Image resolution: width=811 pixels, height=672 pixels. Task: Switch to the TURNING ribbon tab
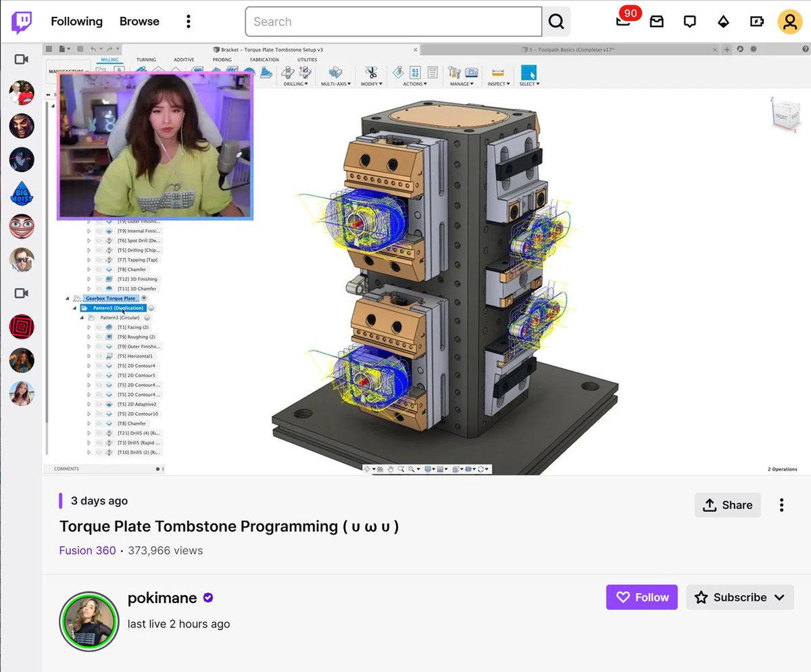point(146,59)
